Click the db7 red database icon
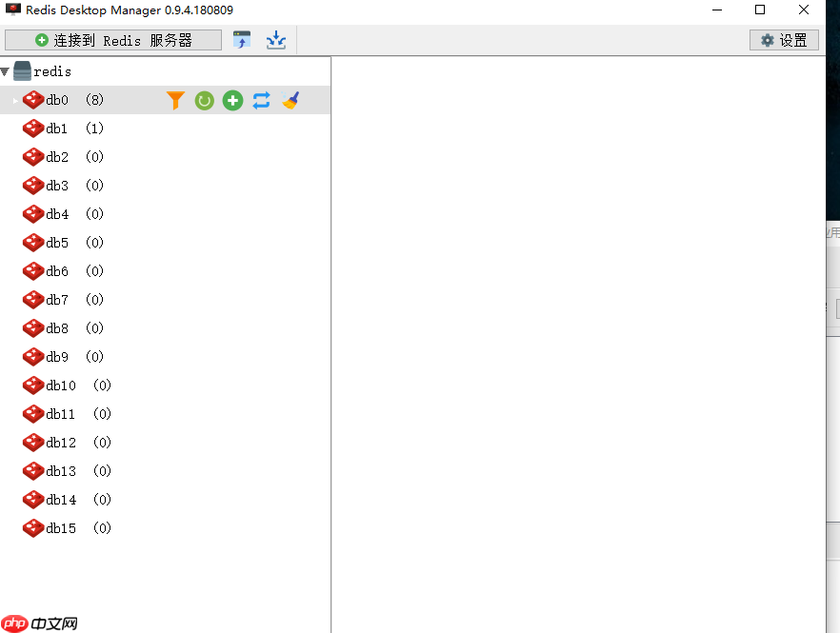The width and height of the screenshot is (840, 633). tap(33, 300)
